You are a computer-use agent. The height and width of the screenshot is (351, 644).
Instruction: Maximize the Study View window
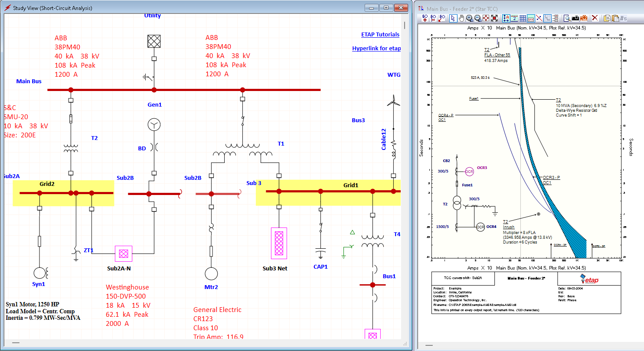(386, 7)
